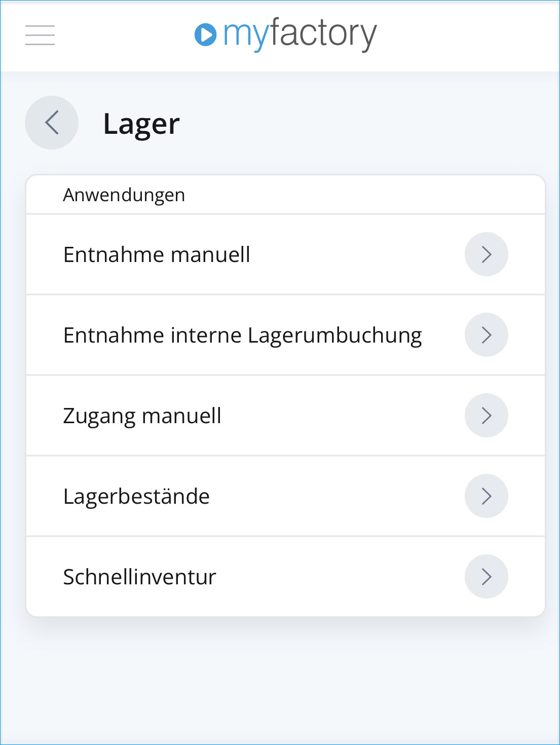Click the Lager page heading
The height and width of the screenshot is (745, 560).
click(x=141, y=124)
